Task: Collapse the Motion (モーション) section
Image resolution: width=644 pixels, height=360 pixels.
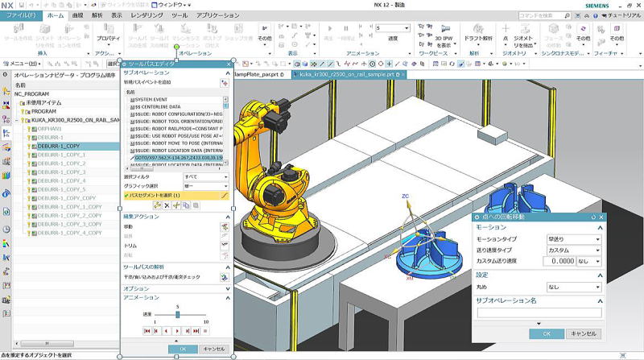Action: tap(600, 228)
